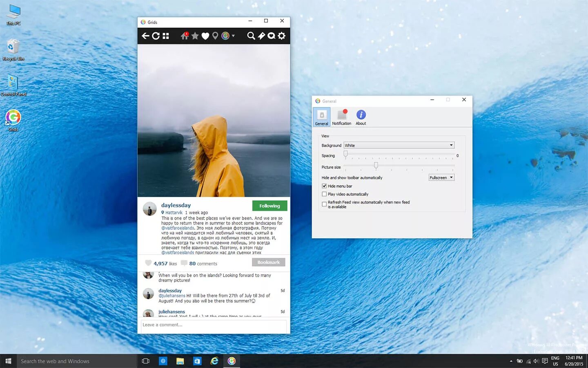
Task: Open Recycle Bin desktop icon
Action: click(x=13, y=50)
